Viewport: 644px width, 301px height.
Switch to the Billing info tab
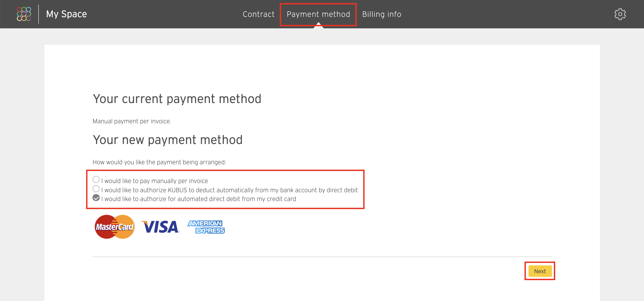pos(381,14)
